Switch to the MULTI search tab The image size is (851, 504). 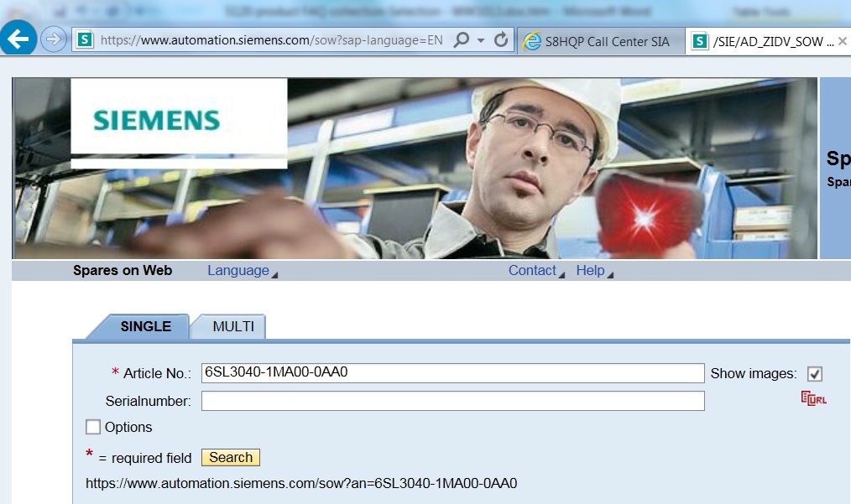pos(232,326)
